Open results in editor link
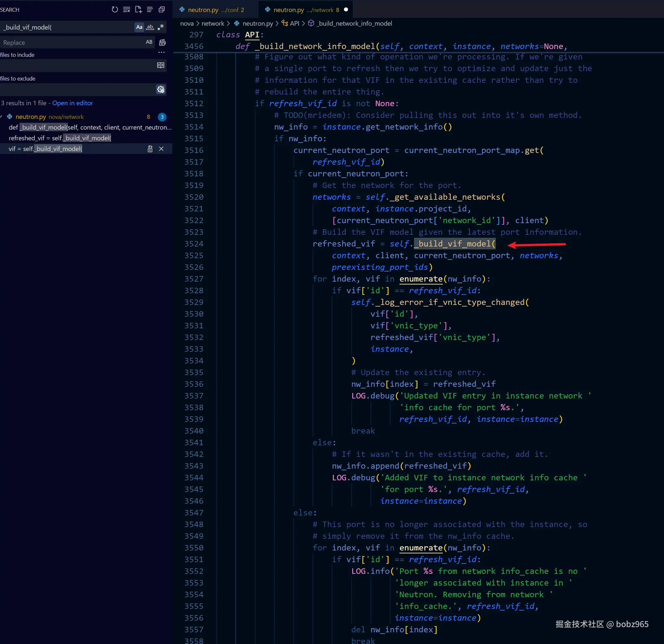This screenshot has width=664, height=644. coord(72,103)
